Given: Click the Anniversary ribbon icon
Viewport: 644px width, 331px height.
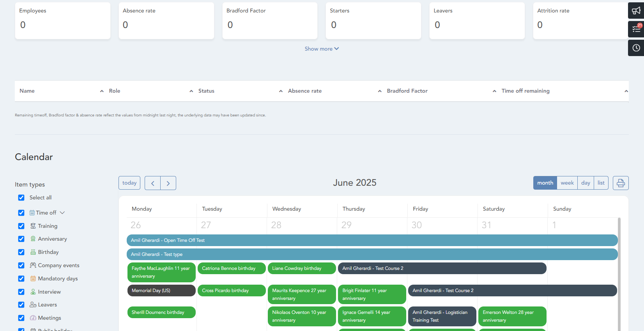Looking at the screenshot, I should [33, 239].
